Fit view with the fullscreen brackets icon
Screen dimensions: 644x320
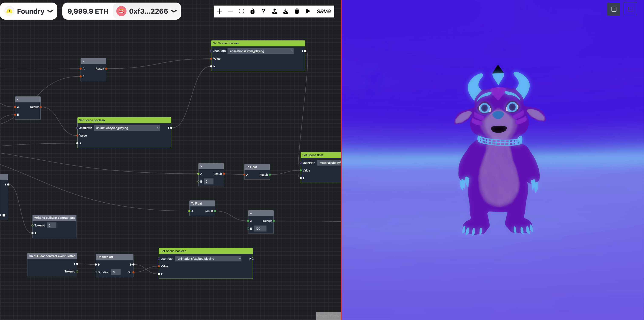(241, 11)
